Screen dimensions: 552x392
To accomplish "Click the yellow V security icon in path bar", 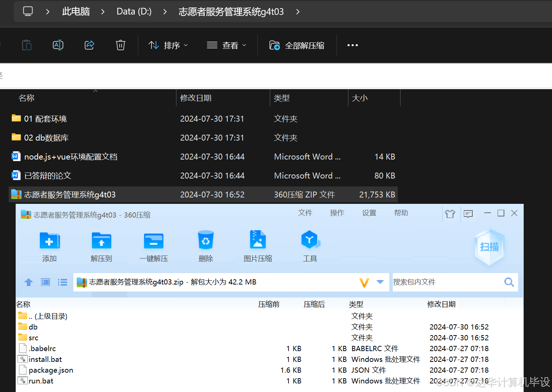I will pos(364,283).
